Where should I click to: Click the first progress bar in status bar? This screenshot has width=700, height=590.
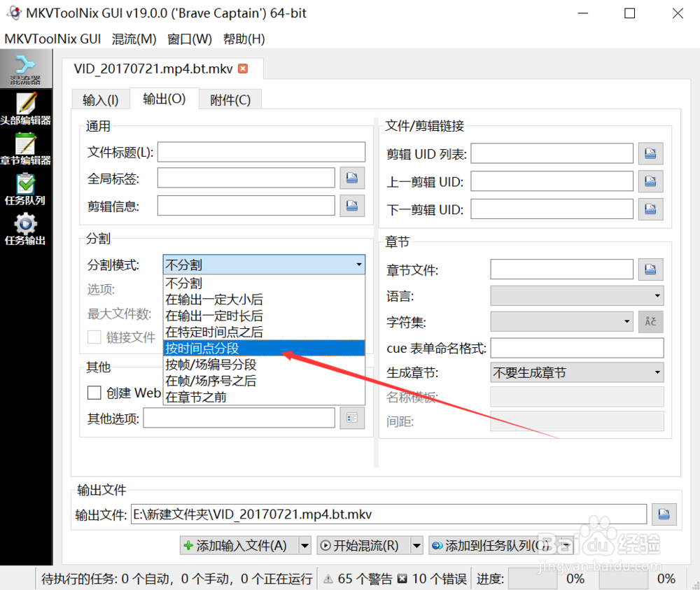pos(533,579)
